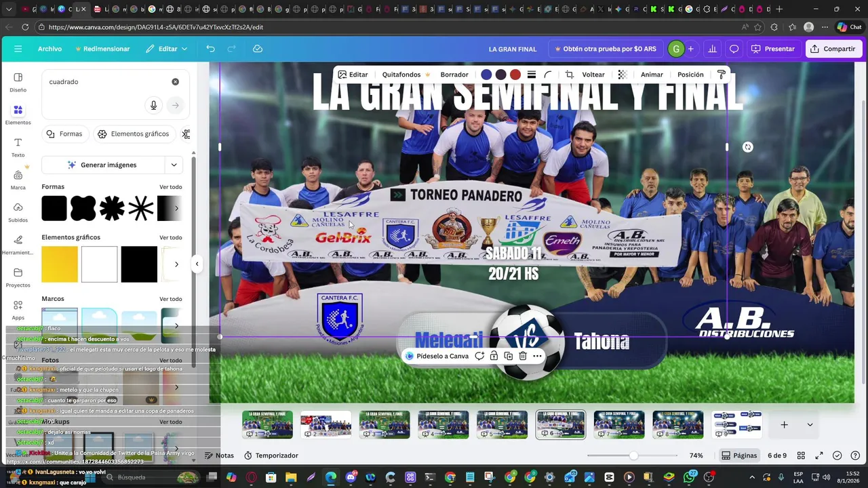Open the Posición option in toolbar
The height and width of the screenshot is (488, 868).
690,75
